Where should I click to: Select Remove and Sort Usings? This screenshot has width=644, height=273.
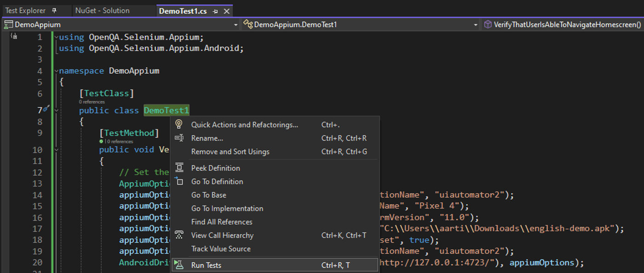click(274, 151)
